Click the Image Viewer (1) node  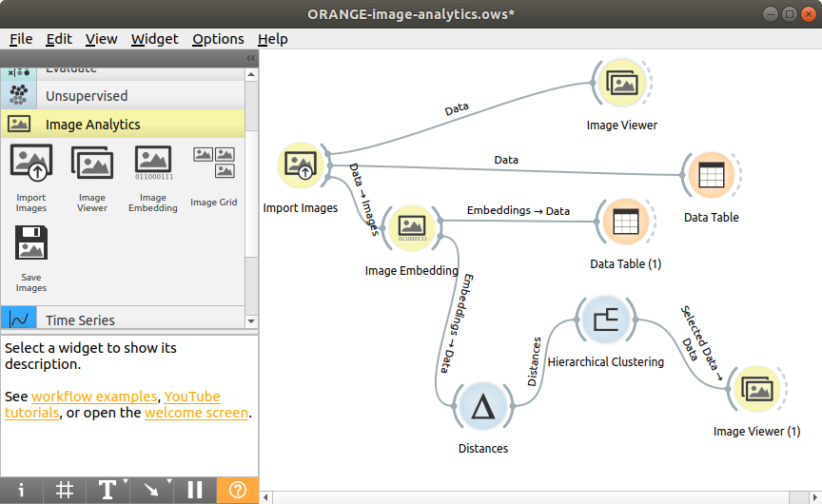tap(756, 390)
